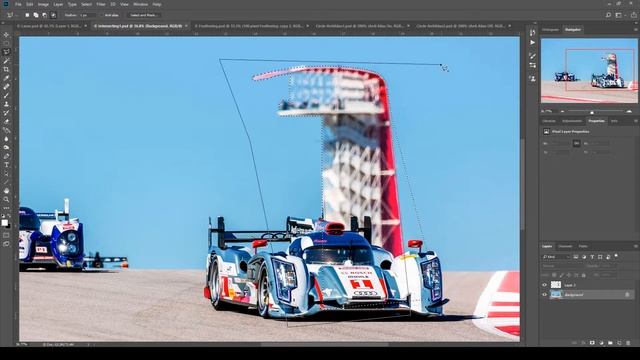The width and height of the screenshot is (640, 360).
Task: Select the Zoom tool
Action: pos(6,200)
